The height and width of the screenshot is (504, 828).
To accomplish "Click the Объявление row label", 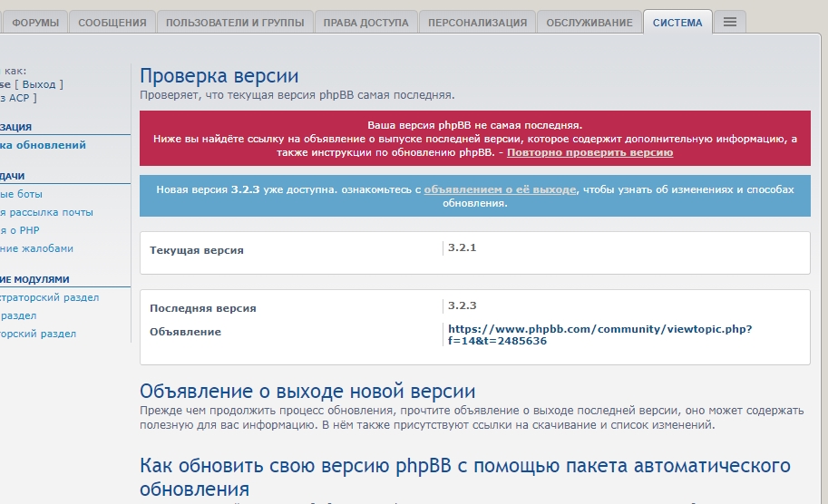I will point(185,332).
